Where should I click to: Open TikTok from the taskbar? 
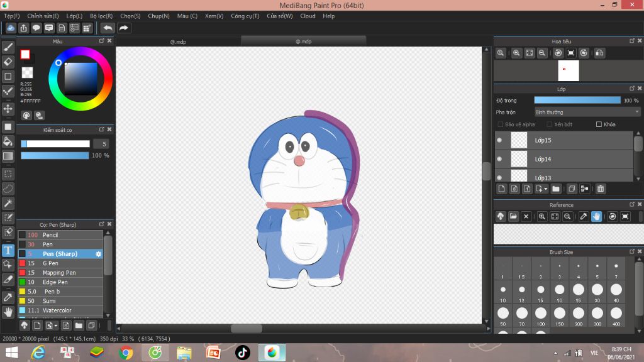tap(243, 353)
